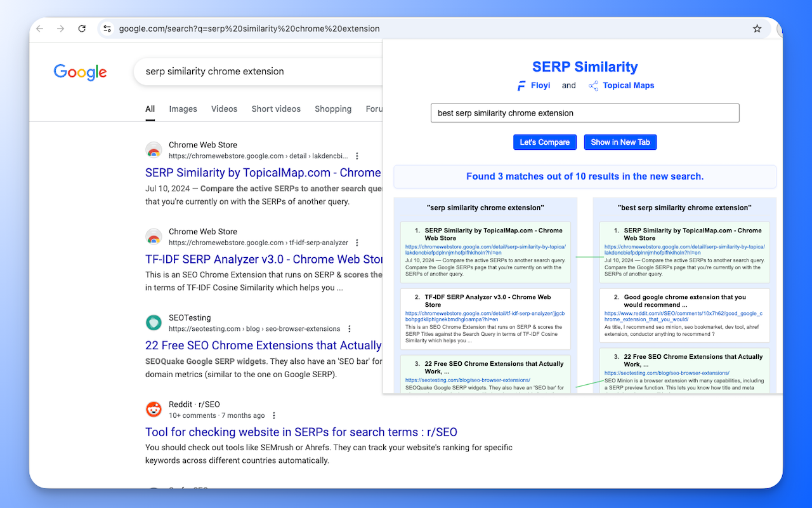Screen dimensions: 812x508
Task: Click the Chrome Web Store favicon on first result
Action: pyautogui.click(x=154, y=150)
